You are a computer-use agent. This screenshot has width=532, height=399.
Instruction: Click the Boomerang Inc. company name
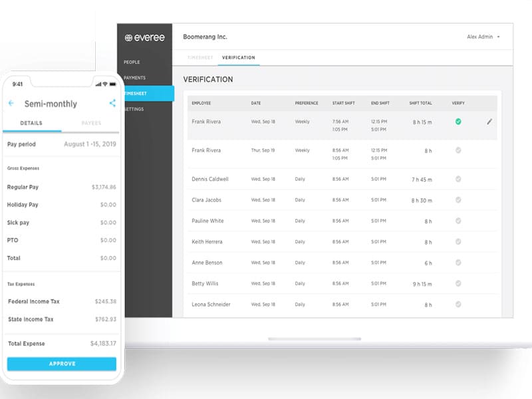(x=205, y=37)
